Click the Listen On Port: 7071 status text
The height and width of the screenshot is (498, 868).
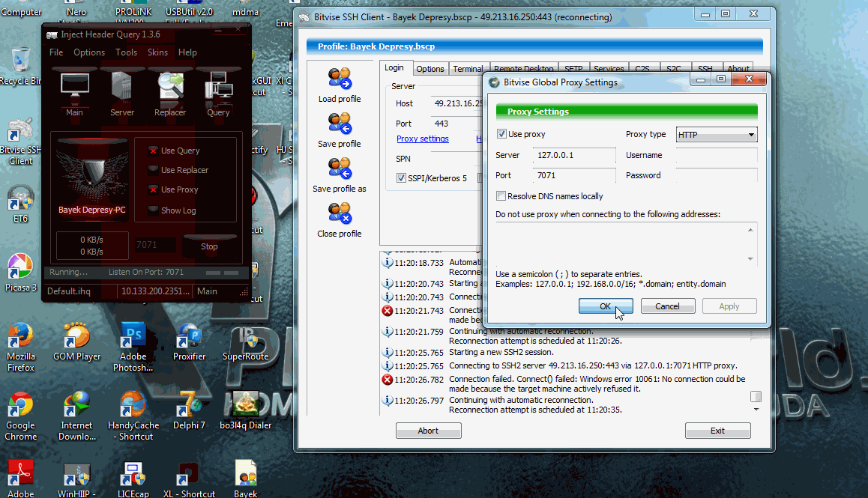tap(145, 273)
